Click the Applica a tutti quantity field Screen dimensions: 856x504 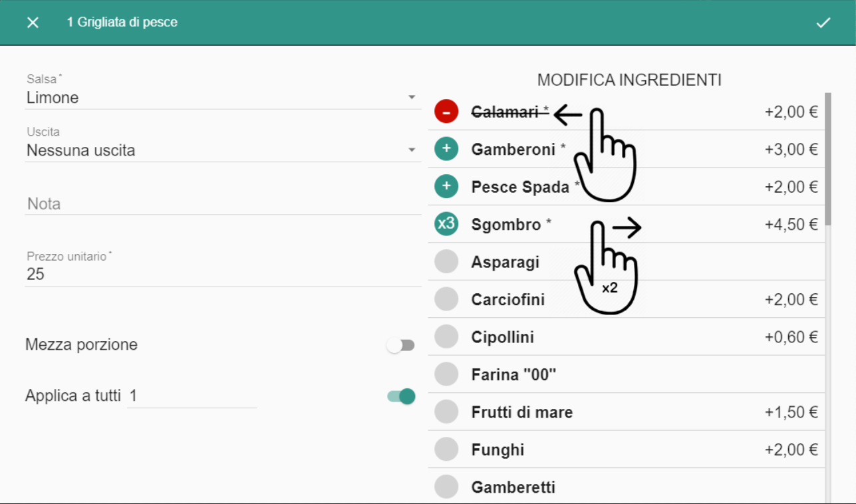(x=192, y=396)
